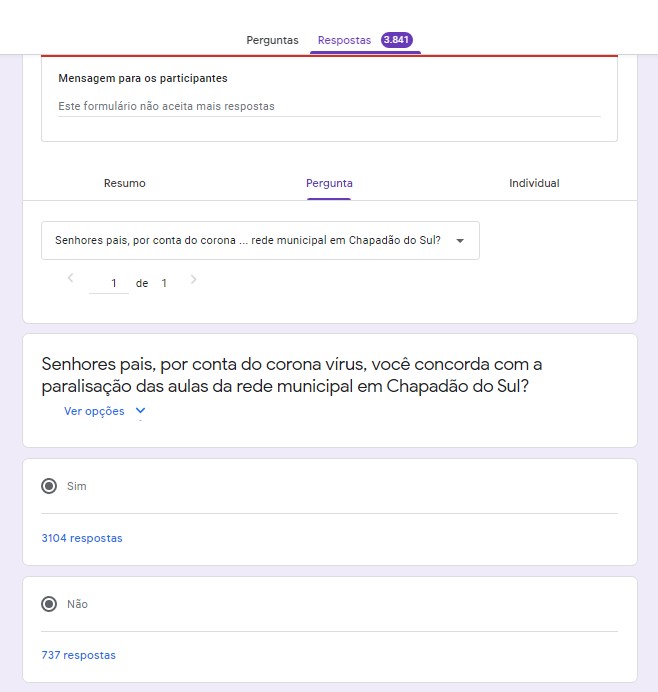Viewport: 658px width, 692px height.
Task: Select the Não radio button
Action: click(x=49, y=604)
